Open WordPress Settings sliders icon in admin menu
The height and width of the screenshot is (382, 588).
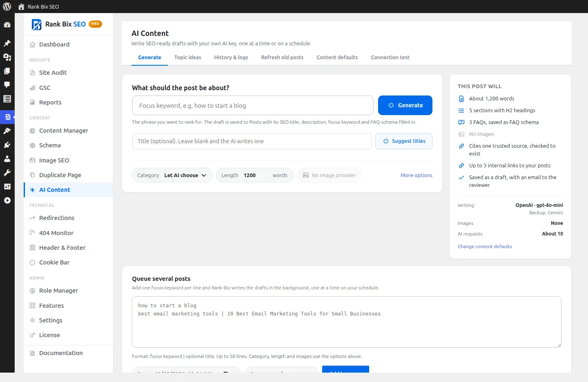pyautogui.click(x=7, y=187)
